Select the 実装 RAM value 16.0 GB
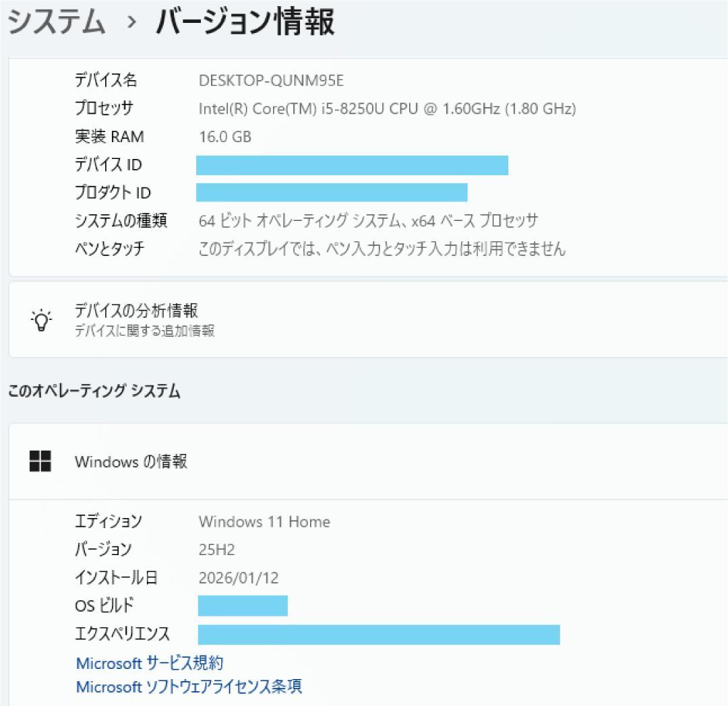 pyautogui.click(x=224, y=137)
